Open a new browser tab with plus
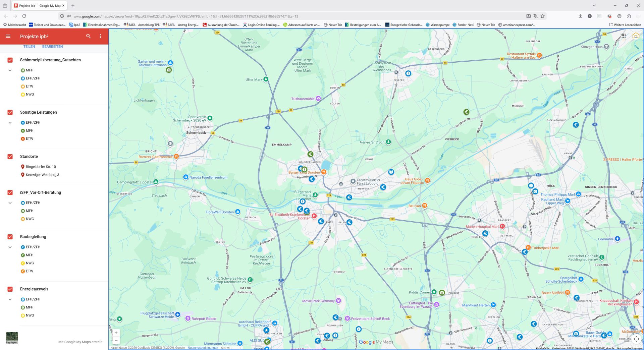 73,6
